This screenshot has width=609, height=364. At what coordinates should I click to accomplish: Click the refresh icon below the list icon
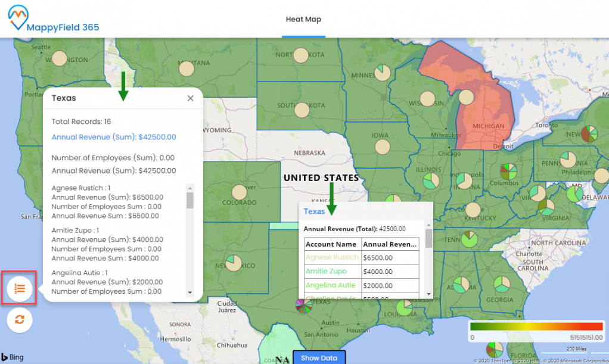[x=18, y=320]
